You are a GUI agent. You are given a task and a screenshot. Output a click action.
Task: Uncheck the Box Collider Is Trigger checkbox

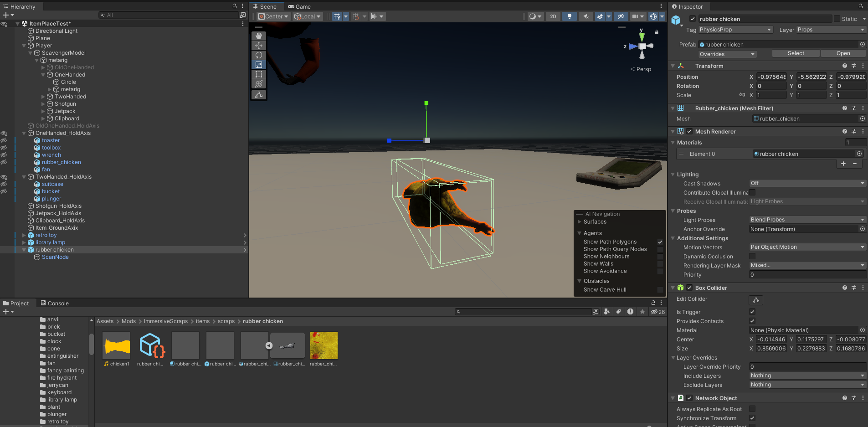[x=752, y=312]
